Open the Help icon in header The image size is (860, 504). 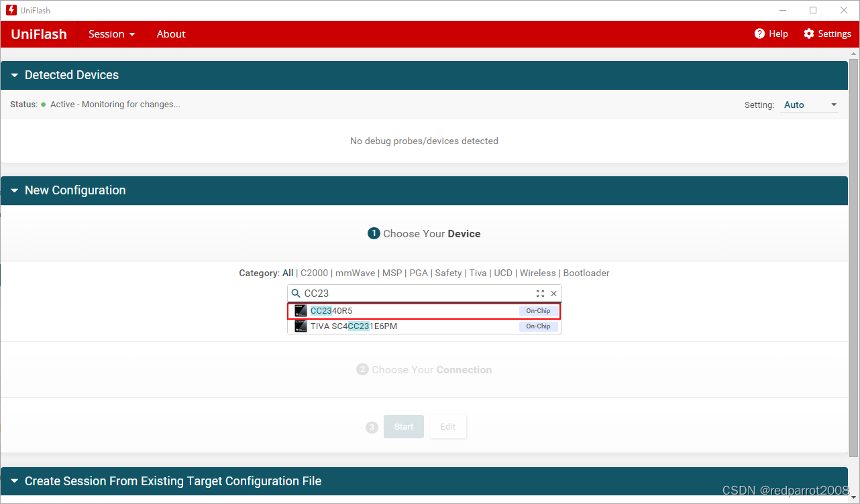(x=759, y=34)
